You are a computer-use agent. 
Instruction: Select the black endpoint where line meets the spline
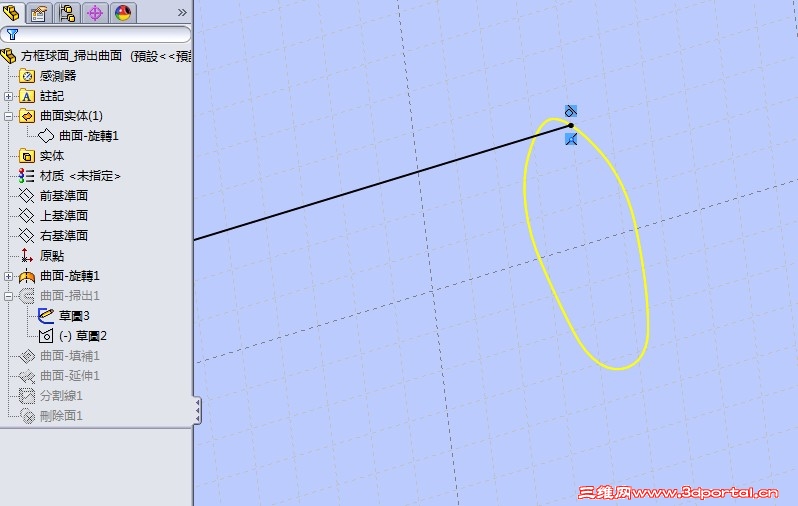pos(571,125)
